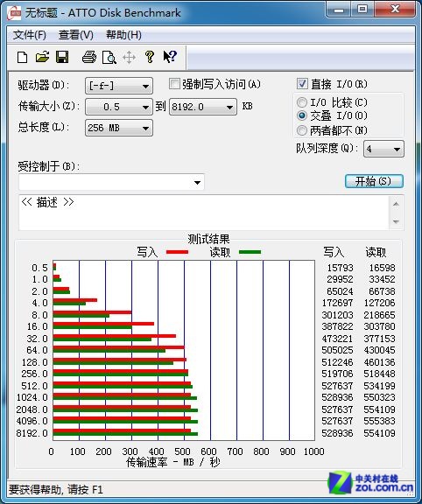Click the Print Preview magnifier icon
This screenshot has width=422, height=504.
[109, 58]
